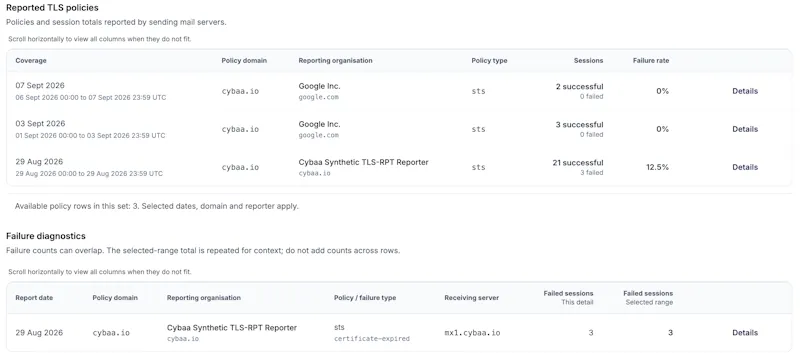The width and height of the screenshot is (800, 363).
Task: Click the 12.5% failure rate value
Action: click(x=657, y=167)
